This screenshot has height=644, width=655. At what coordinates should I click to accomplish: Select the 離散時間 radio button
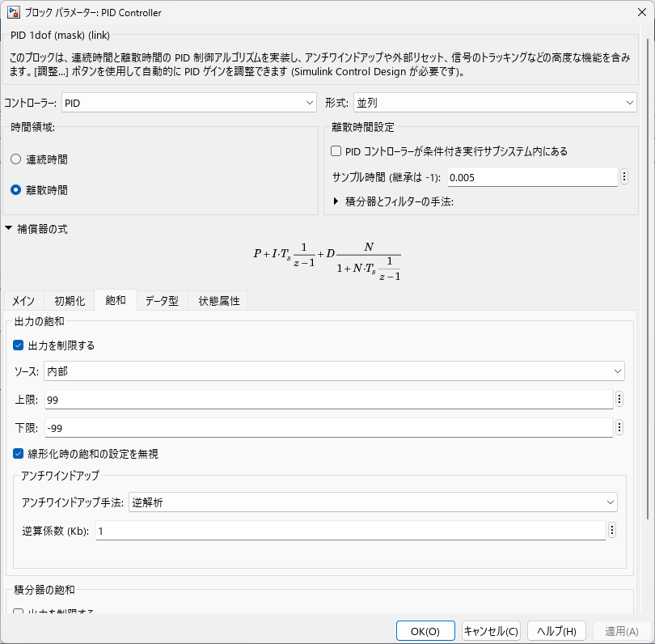pyautogui.click(x=16, y=190)
